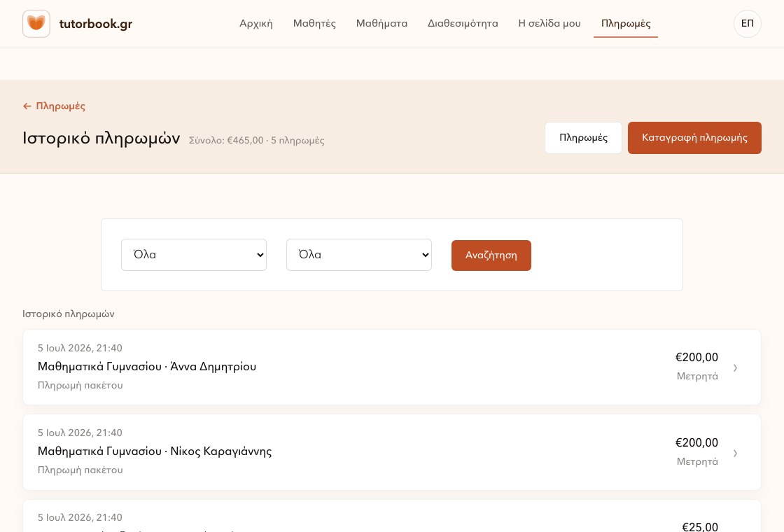
Task: Go to the Αρχική menu item
Action: pyautogui.click(x=256, y=24)
